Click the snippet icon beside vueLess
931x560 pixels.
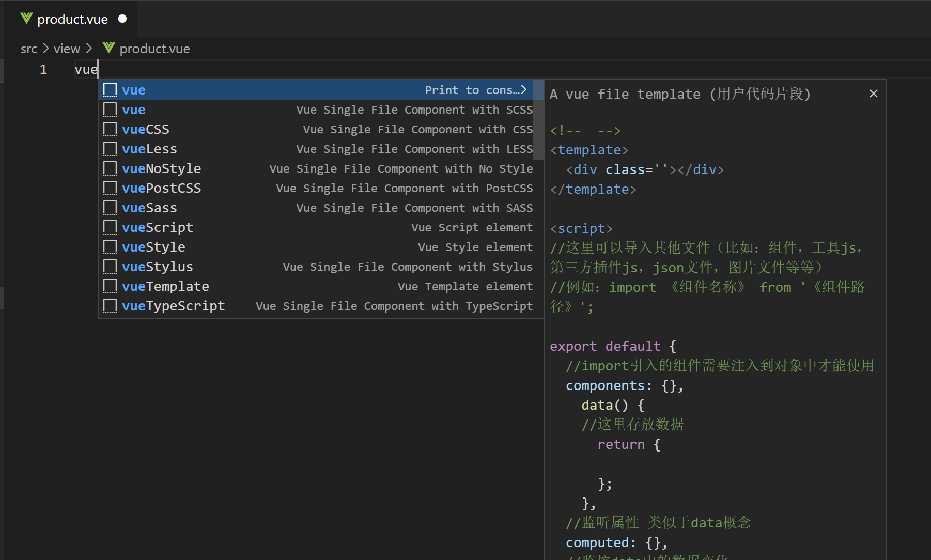[110, 149]
